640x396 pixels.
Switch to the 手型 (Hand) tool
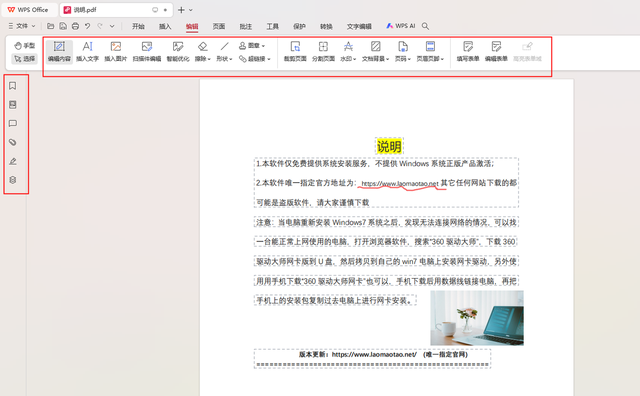click(24, 46)
